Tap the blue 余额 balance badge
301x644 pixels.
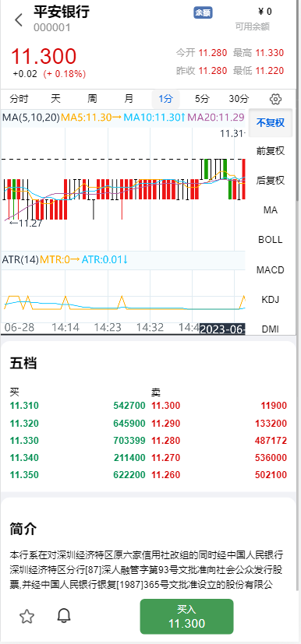point(203,12)
